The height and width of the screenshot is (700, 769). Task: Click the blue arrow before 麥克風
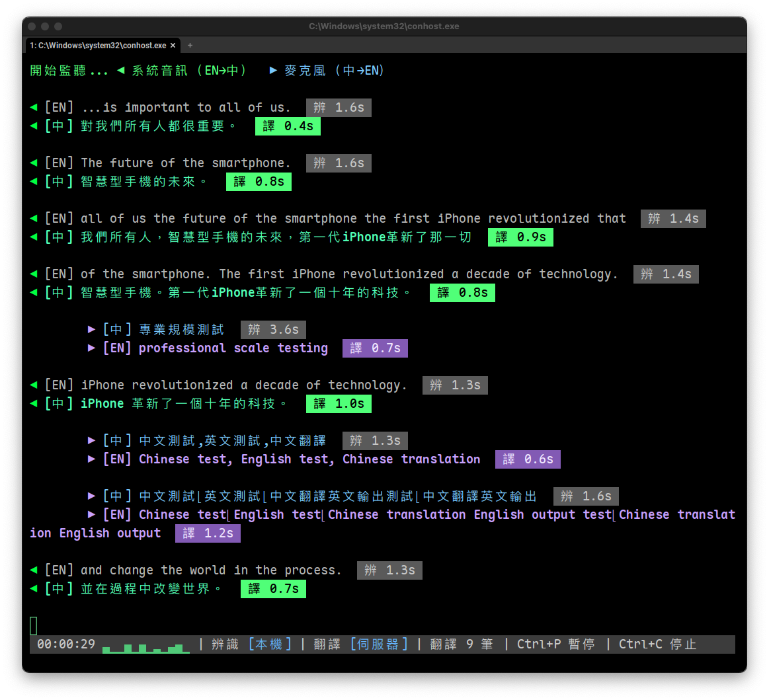tap(273, 70)
